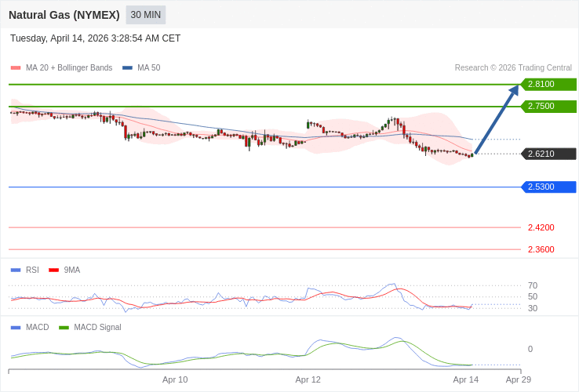Screen dimensions: 579x392
Task: Click the 2.3600 red support label
Action: click(x=541, y=249)
